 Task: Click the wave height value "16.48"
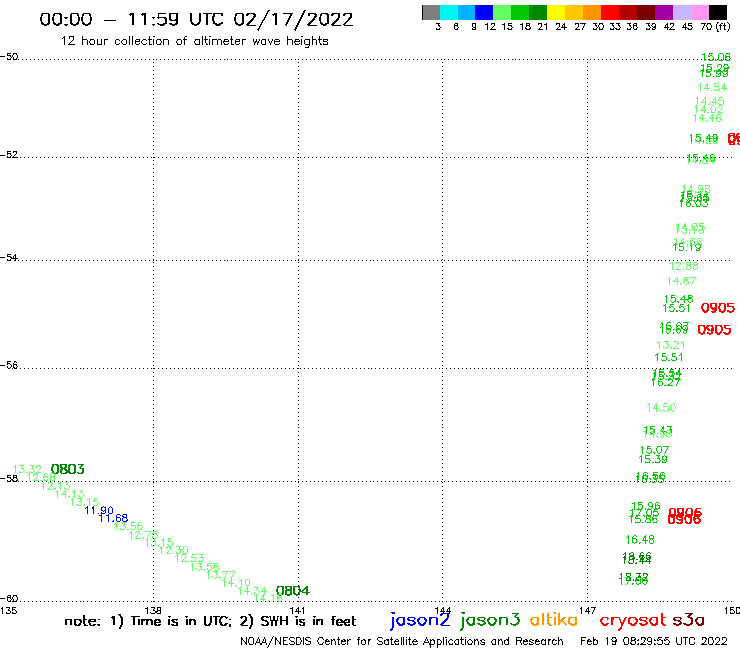point(640,540)
